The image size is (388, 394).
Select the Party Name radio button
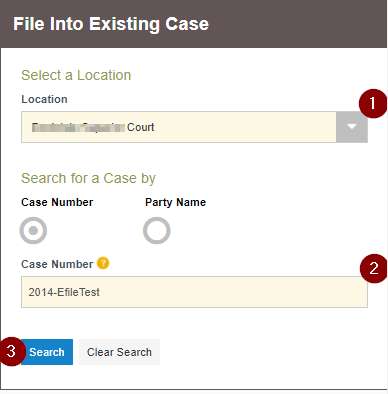157,230
